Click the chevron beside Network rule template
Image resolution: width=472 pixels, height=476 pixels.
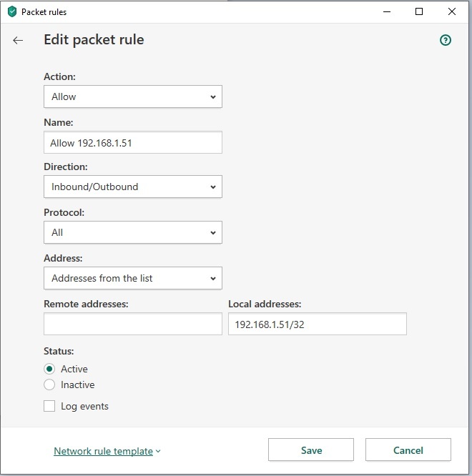(158, 451)
